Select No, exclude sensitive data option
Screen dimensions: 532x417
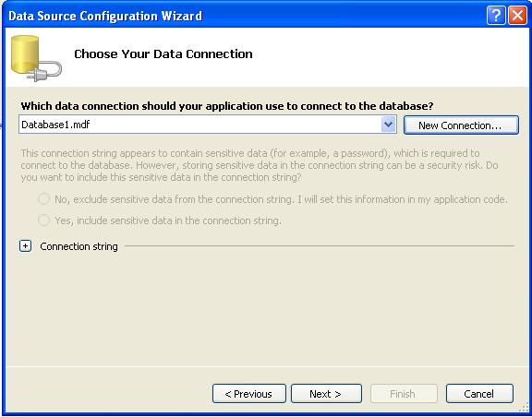pyautogui.click(x=43, y=199)
